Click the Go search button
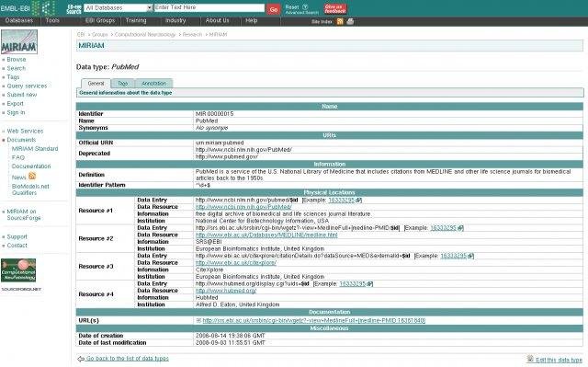 (274, 9)
